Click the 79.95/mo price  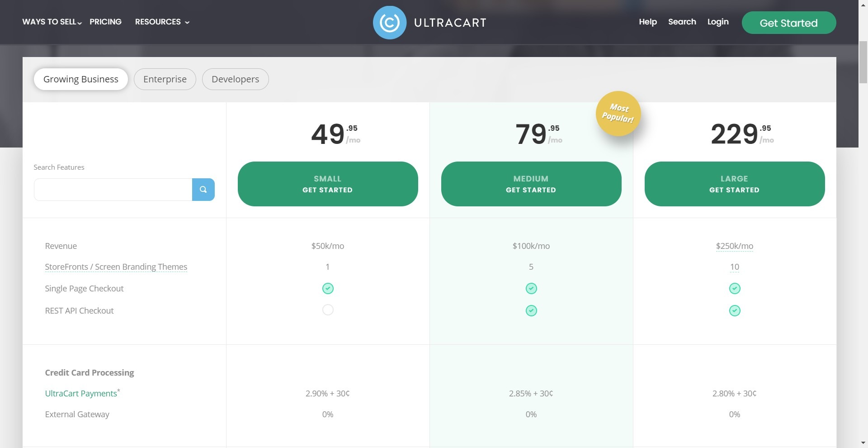539,134
